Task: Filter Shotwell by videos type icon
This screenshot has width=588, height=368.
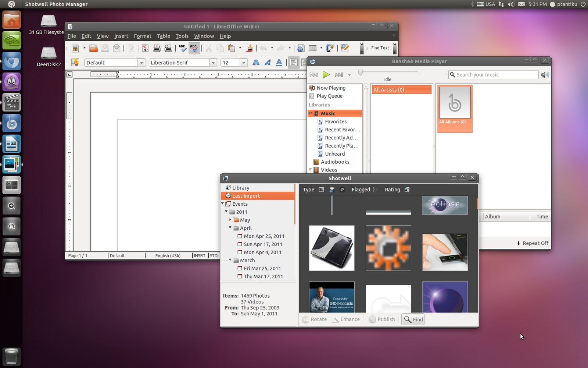Action: click(332, 190)
